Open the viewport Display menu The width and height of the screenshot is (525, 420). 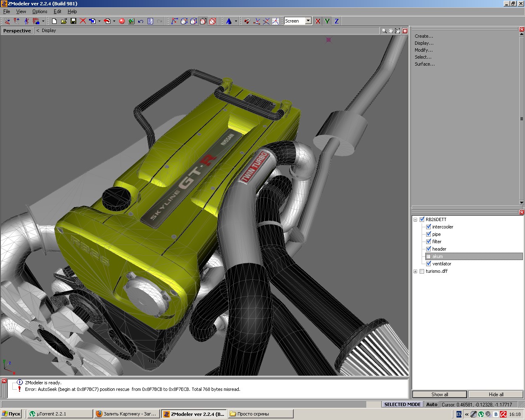49,31
